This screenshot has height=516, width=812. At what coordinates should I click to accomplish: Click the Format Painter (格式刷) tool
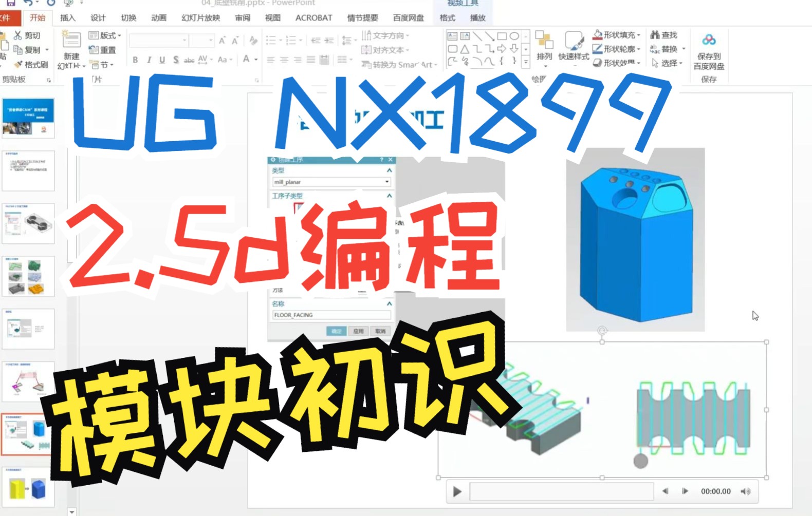(x=31, y=65)
